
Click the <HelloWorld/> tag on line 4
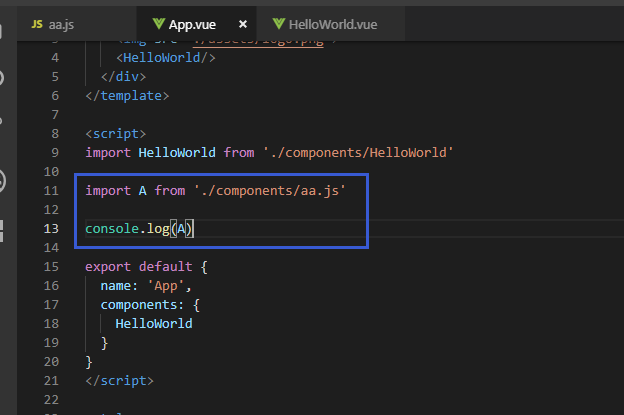(x=166, y=58)
